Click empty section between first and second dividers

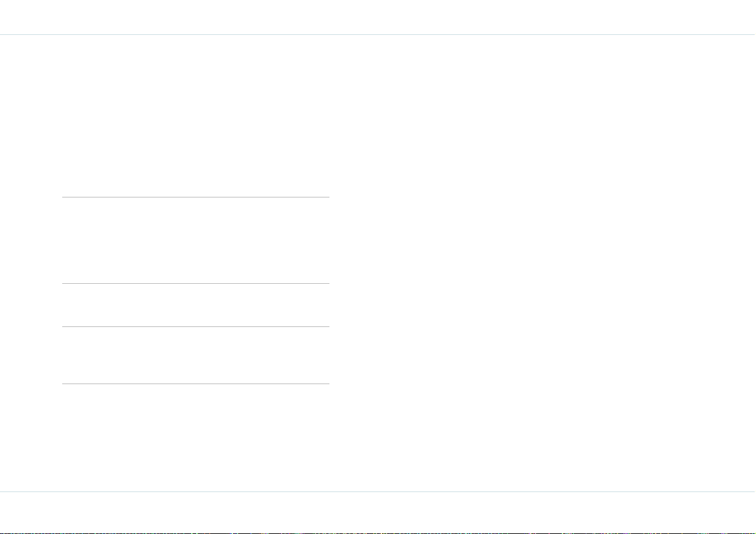pyautogui.click(x=196, y=240)
